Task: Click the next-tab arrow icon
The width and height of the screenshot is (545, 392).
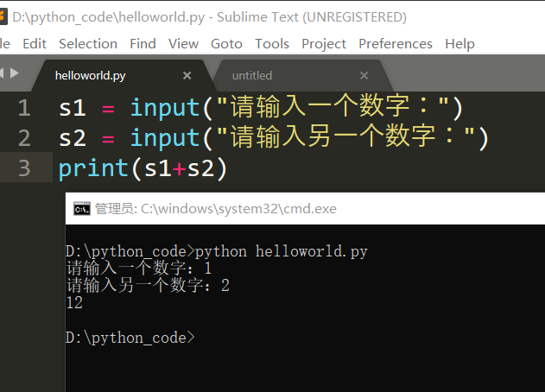Action: point(15,73)
